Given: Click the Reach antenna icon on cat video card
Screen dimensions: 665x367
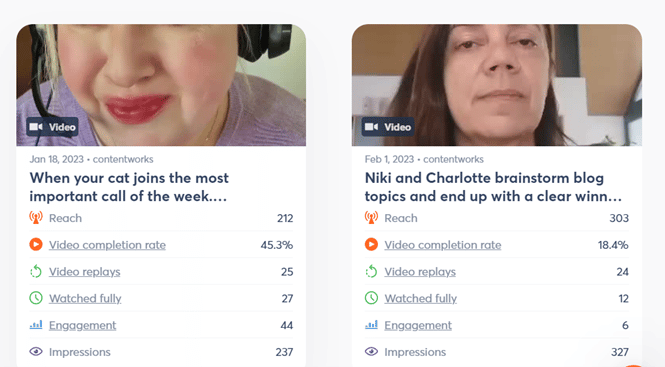Looking at the screenshot, I should coord(36,218).
